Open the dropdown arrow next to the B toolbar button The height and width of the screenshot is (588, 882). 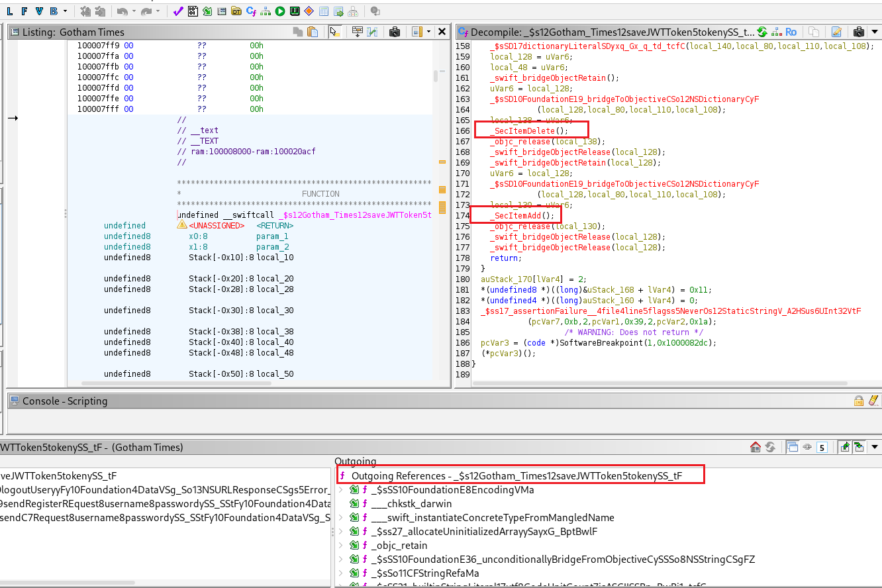(65, 11)
